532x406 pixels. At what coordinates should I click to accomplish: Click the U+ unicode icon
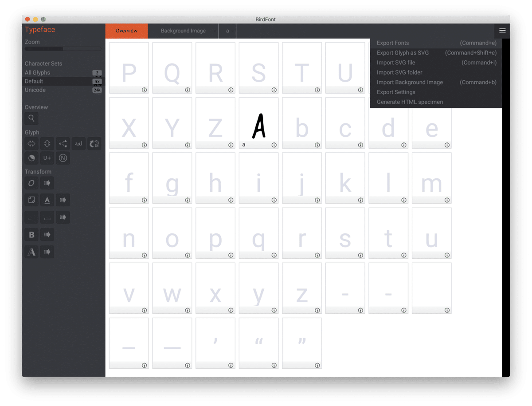click(47, 158)
